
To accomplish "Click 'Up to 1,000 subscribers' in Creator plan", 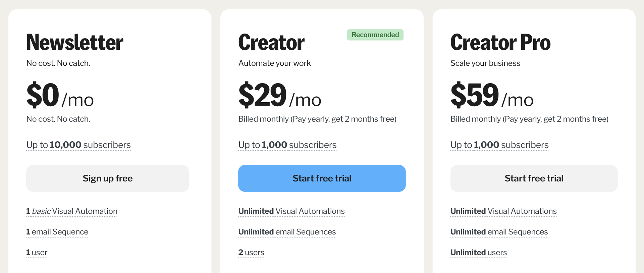I will pyautogui.click(x=287, y=145).
